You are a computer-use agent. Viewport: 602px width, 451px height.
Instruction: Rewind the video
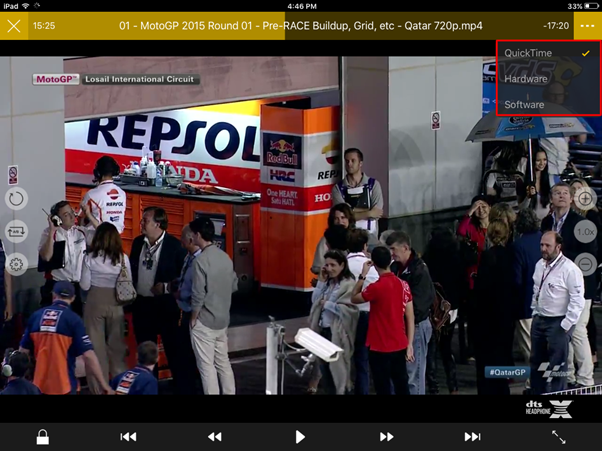[215, 437]
